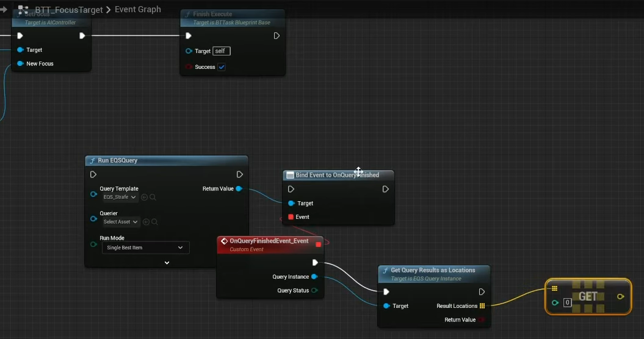Toggle the Success checkbox on Finish Execute
Image resolution: width=644 pixels, height=339 pixels.
point(222,67)
